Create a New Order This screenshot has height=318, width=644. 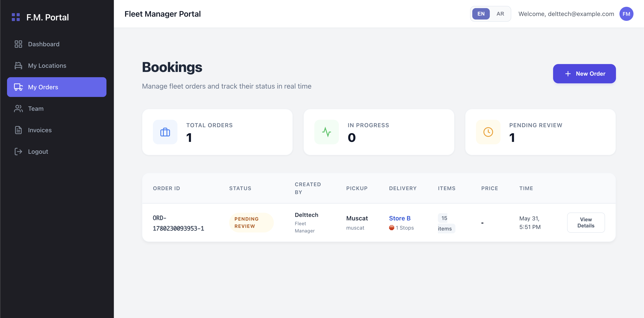tap(584, 74)
